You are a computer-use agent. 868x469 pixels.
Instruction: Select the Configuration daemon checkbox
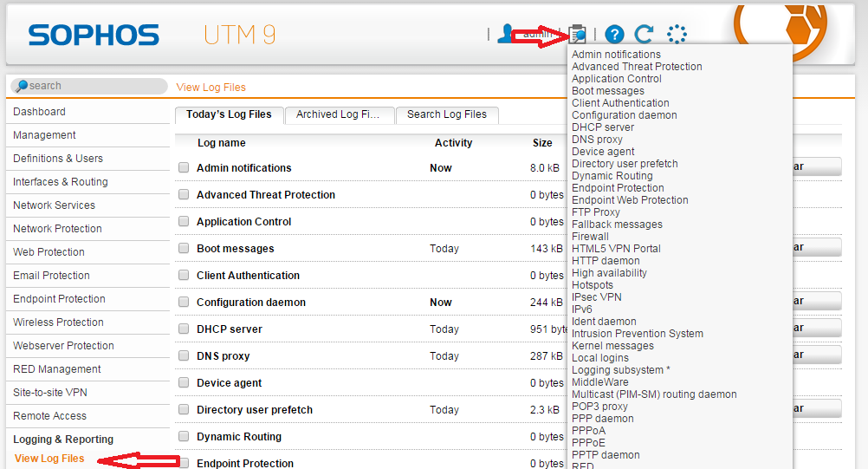(x=184, y=303)
